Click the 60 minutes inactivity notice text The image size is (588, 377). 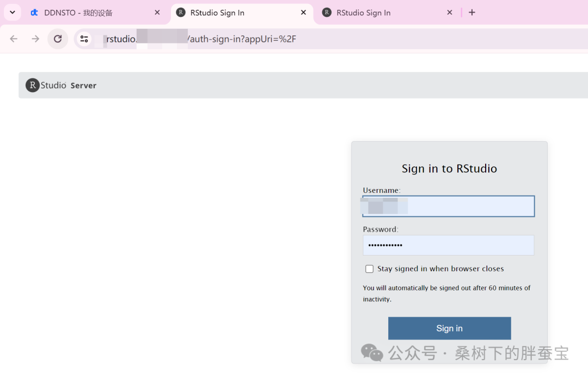click(x=446, y=293)
